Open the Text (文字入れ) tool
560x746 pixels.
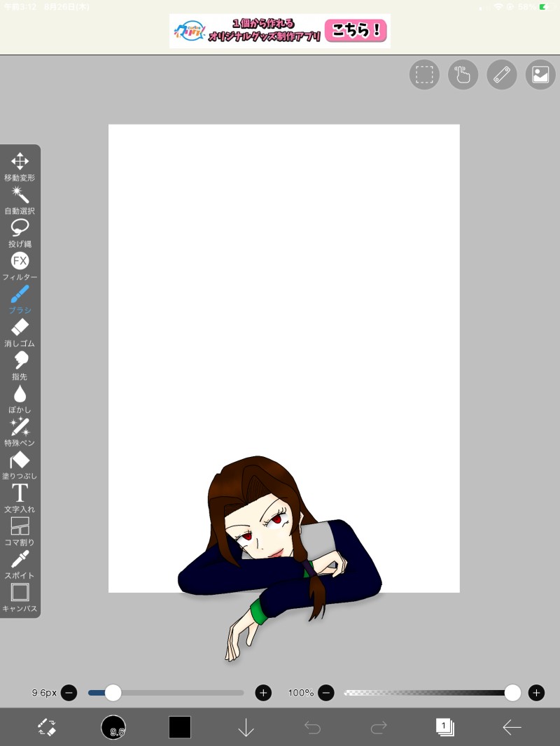tap(20, 498)
